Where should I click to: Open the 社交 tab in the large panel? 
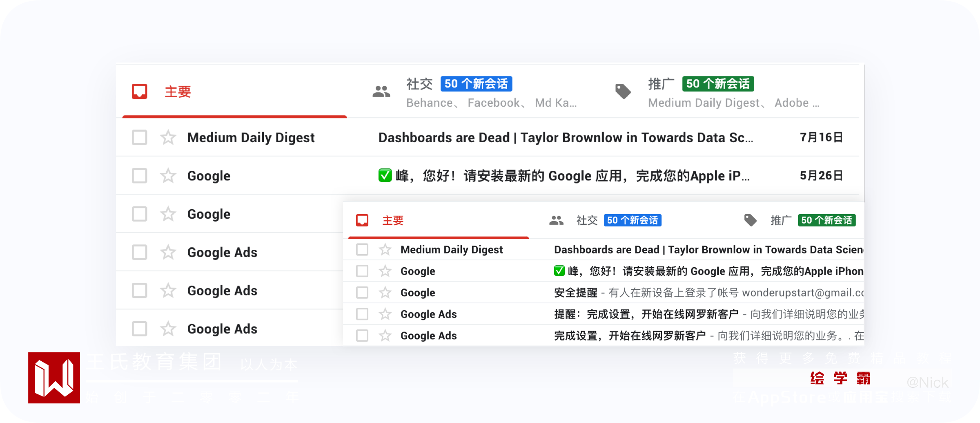pyautogui.click(x=478, y=92)
